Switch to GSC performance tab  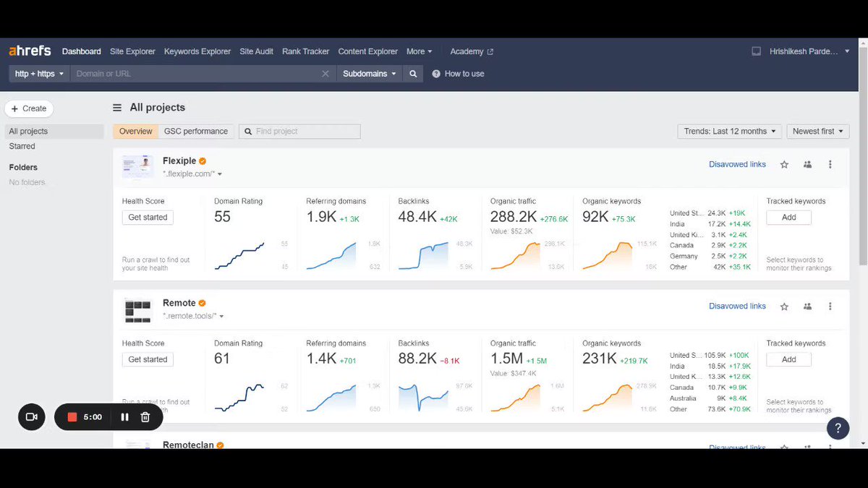tap(196, 132)
